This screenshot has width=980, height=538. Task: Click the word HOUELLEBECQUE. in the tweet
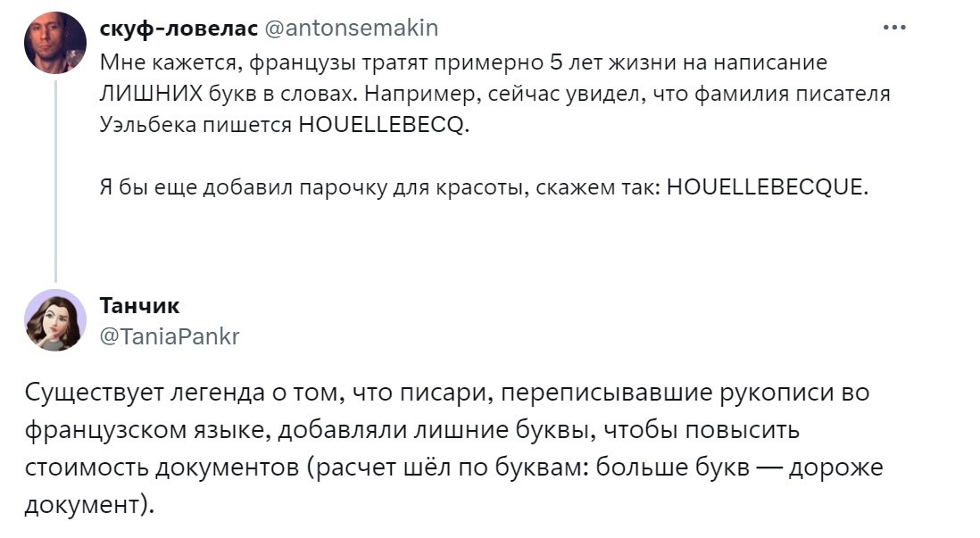767,188
